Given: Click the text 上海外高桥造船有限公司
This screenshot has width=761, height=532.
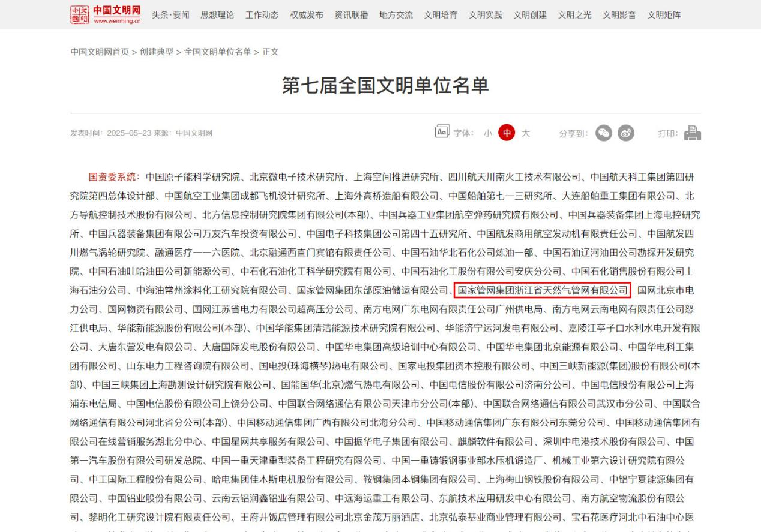Looking at the screenshot, I should click(x=387, y=196).
